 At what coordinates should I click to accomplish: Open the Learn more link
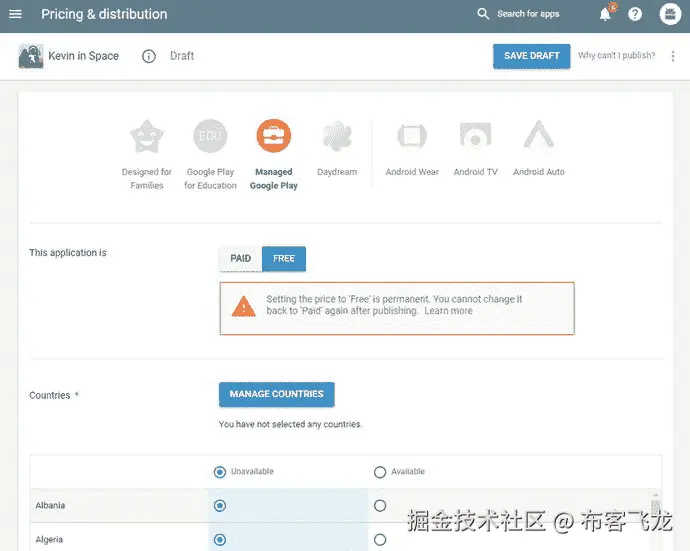tap(448, 311)
